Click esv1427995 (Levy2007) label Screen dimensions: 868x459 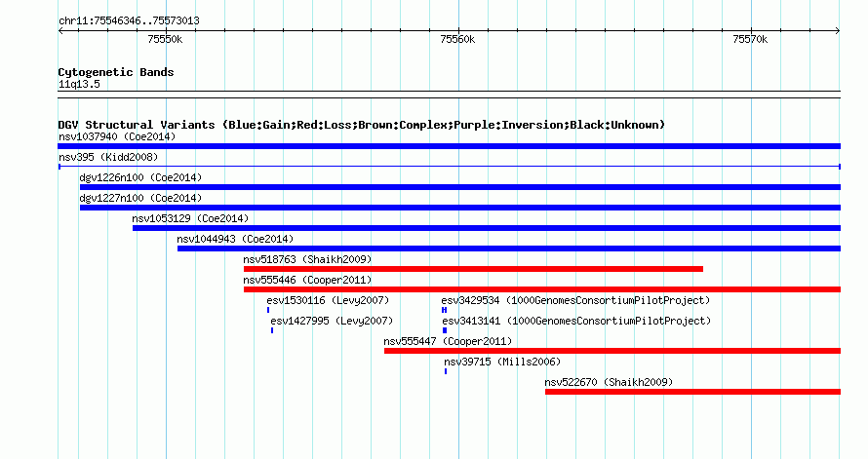point(332,321)
